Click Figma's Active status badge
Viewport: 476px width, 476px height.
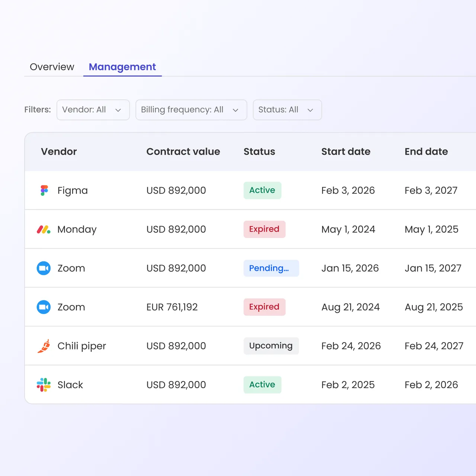point(262,190)
